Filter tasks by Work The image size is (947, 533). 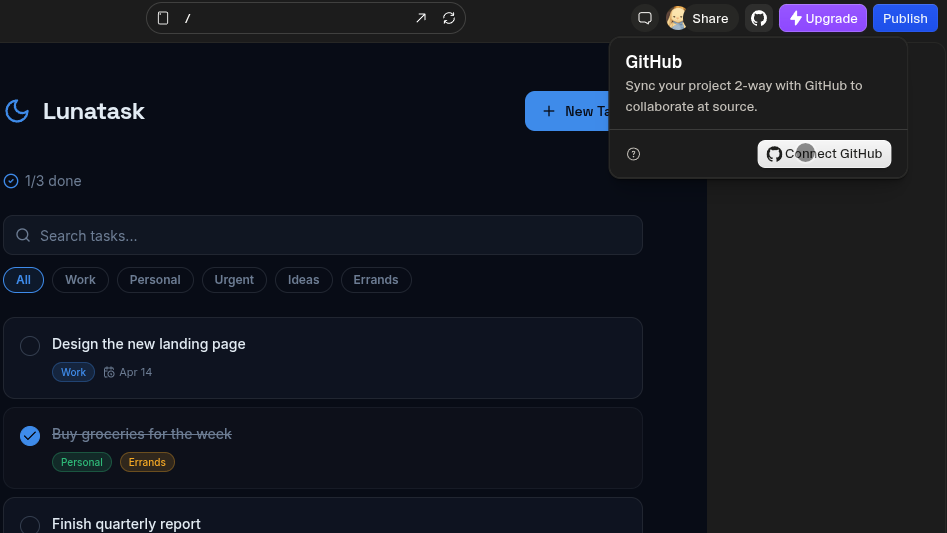click(80, 280)
